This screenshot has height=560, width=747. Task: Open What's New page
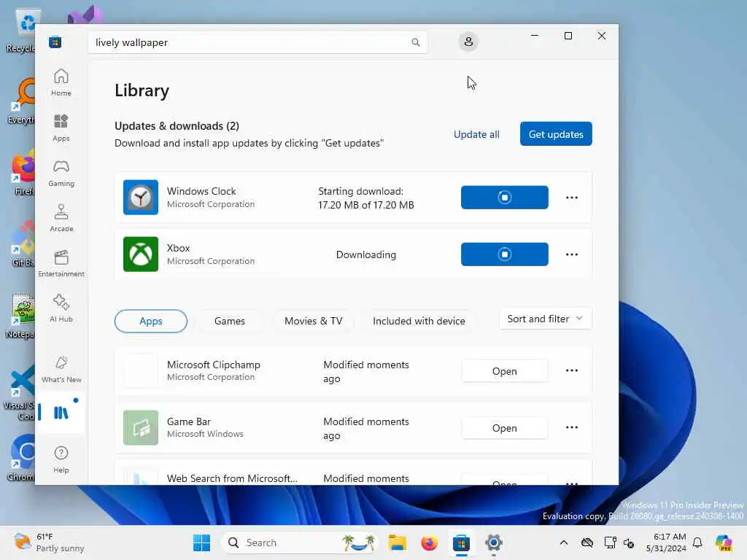coord(61,369)
